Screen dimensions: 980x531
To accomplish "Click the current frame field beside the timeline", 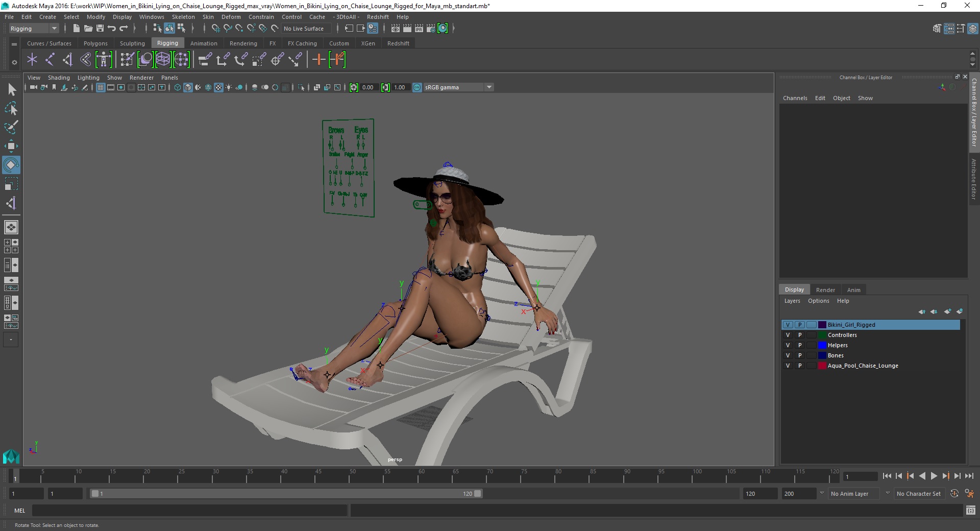I will click(x=860, y=476).
